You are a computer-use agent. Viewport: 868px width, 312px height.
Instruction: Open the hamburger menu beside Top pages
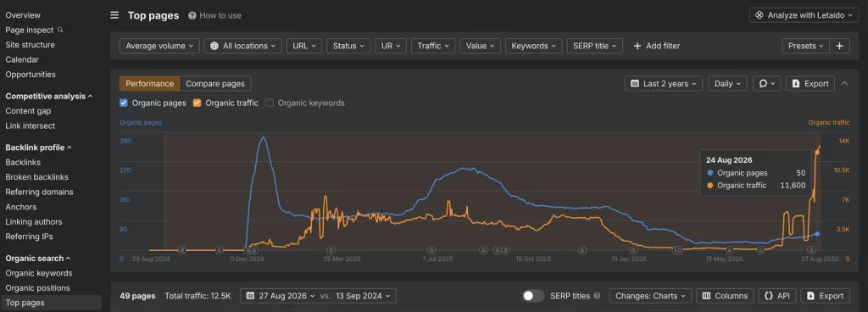pos(114,15)
